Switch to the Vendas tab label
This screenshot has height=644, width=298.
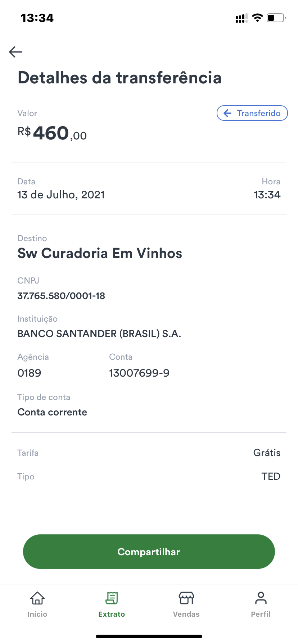(186, 614)
